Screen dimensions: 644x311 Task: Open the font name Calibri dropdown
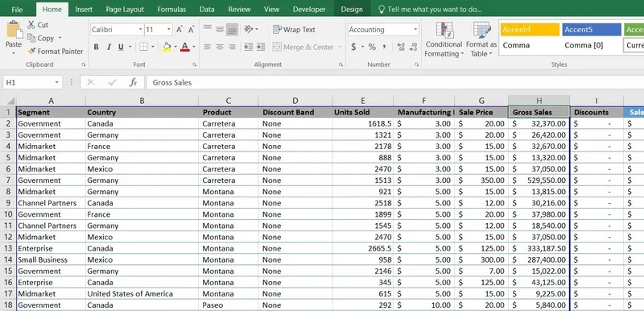(140, 30)
